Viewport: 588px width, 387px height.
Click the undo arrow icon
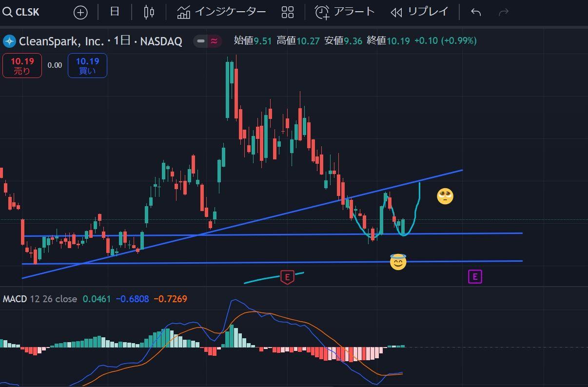(x=476, y=12)
